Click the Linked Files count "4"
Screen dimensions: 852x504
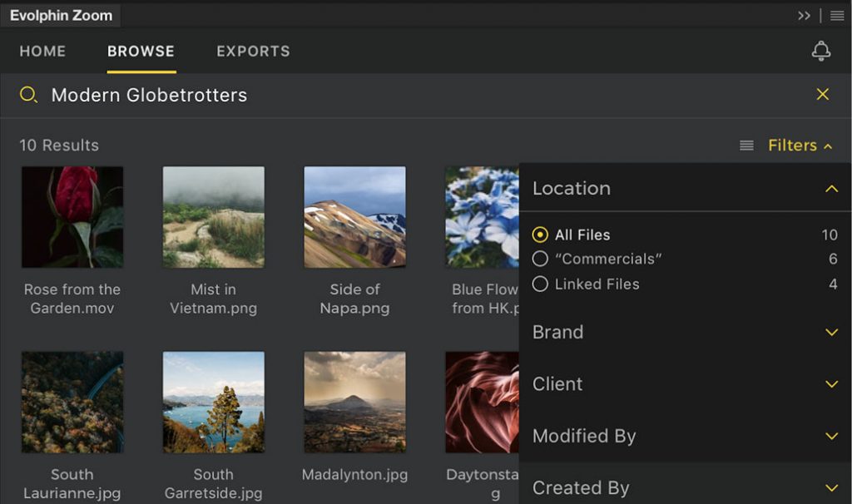pos(833,284)
